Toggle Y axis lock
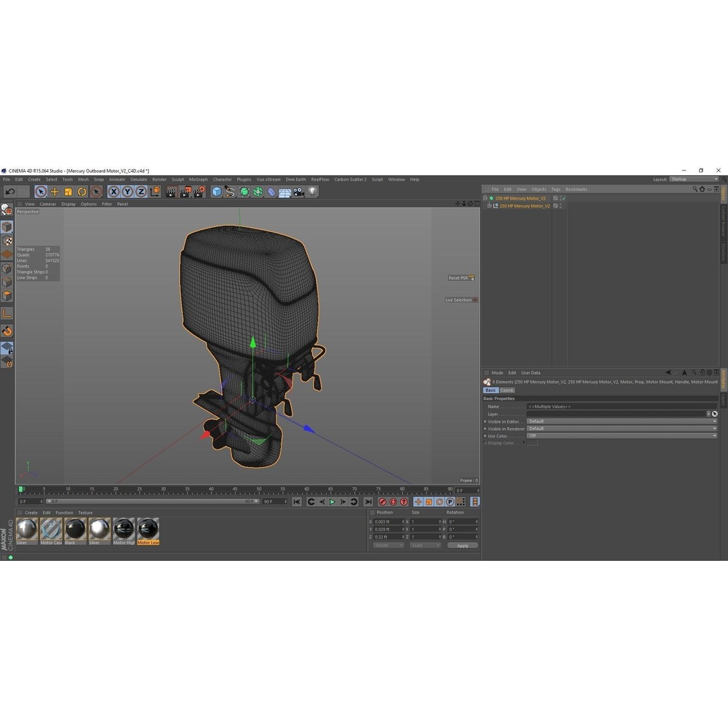The width and height of the screenshot is (728, 728). point(127,191)
